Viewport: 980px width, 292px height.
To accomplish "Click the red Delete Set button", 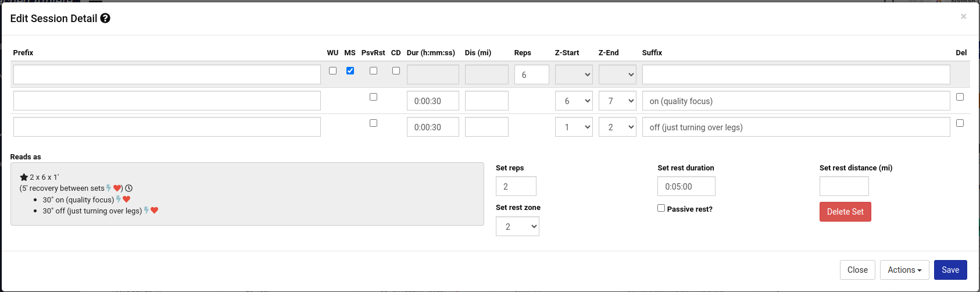I will 845,212.
